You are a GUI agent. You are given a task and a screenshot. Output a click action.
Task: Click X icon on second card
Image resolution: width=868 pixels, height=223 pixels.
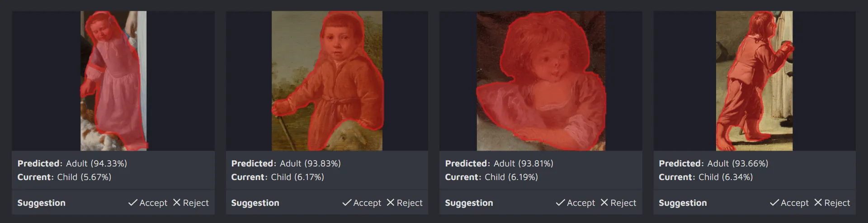391,203
